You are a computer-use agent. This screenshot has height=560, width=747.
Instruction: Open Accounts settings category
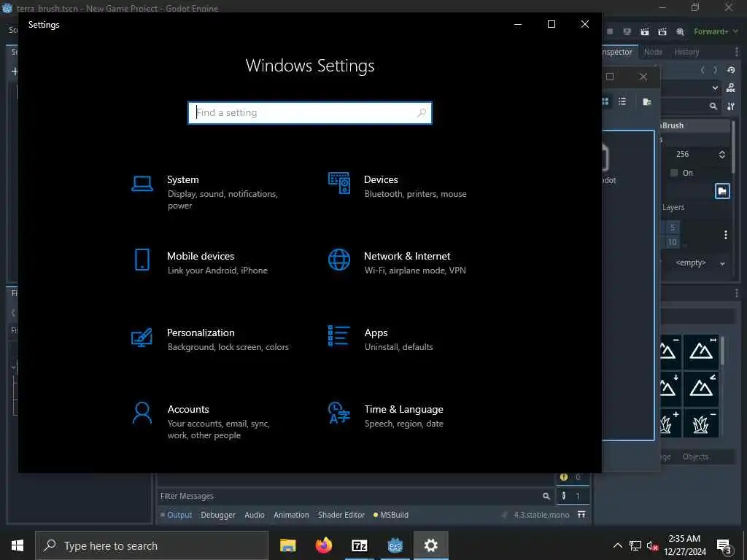pos(201,421)
